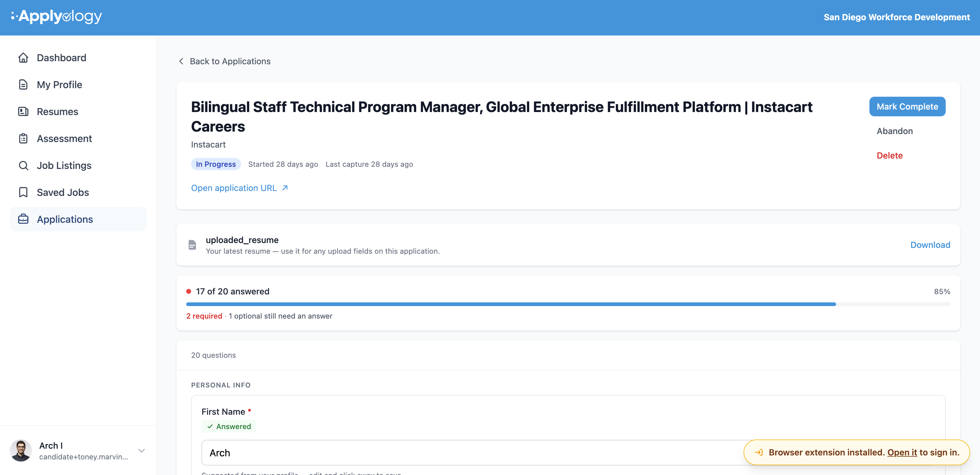This screenshot has height=475, width=980.
Task: Click the 20 questions heading
Action: pos(213,355)
